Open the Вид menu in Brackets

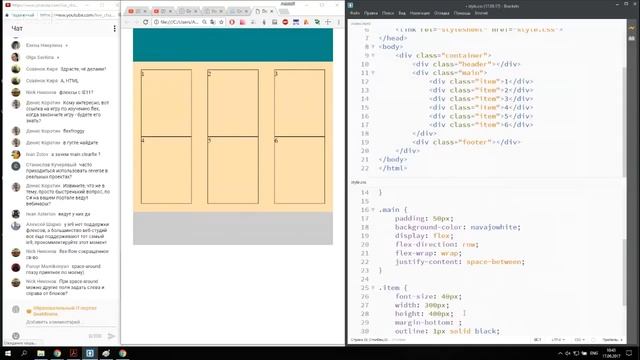(x=402, y=13)
